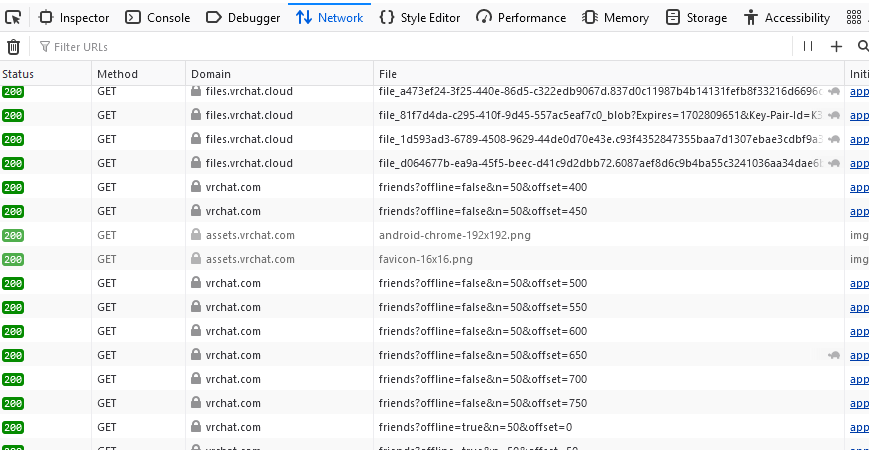This screenshot has width=869, height=450.
Task: Select the Network tab
Action: tap(329, 18)
